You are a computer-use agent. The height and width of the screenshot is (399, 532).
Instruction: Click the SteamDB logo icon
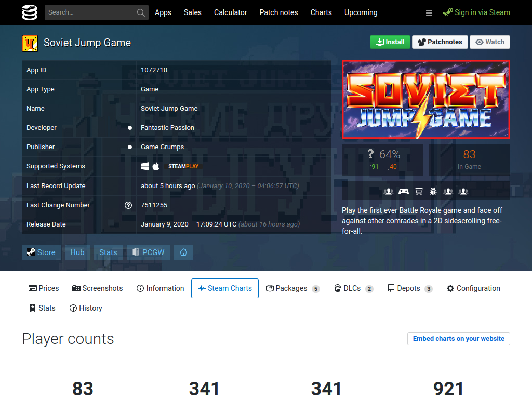30,12
